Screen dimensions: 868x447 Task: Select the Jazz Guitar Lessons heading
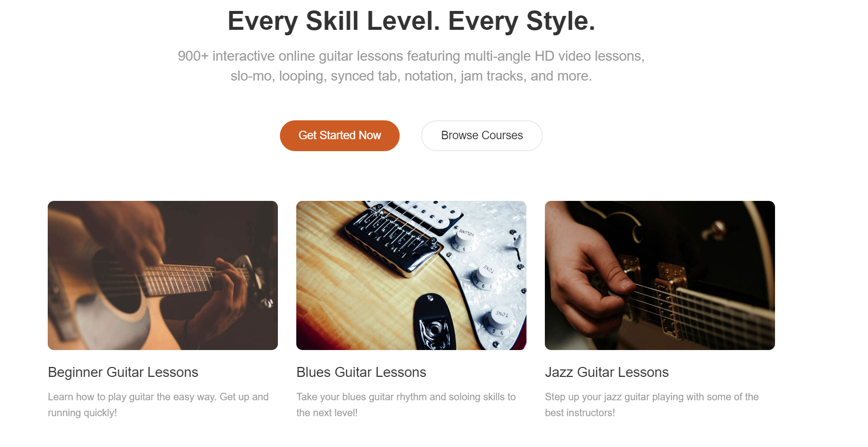[x=607, y=372]
